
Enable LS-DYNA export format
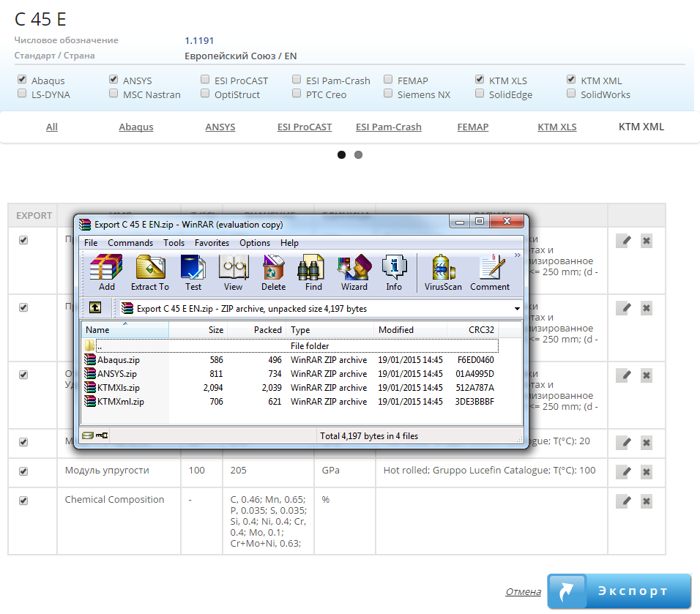tap(22, 93)
